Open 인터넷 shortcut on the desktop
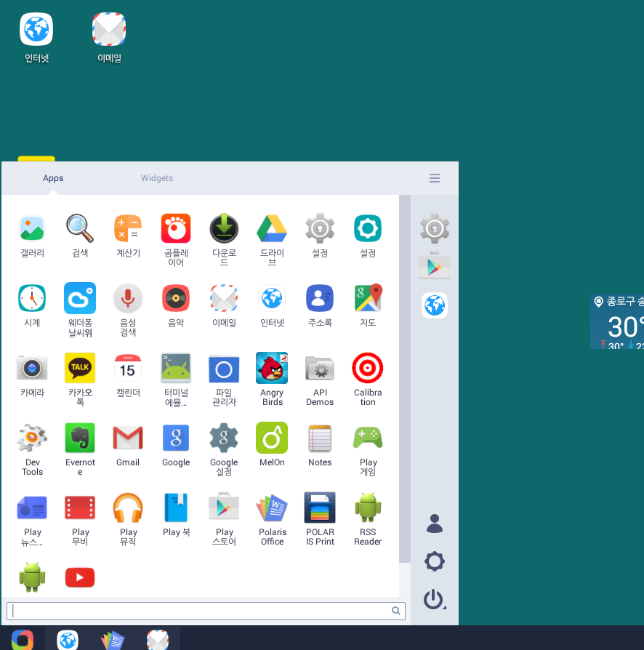The height and width of the screenshot is (650, 644). [36, 38]
